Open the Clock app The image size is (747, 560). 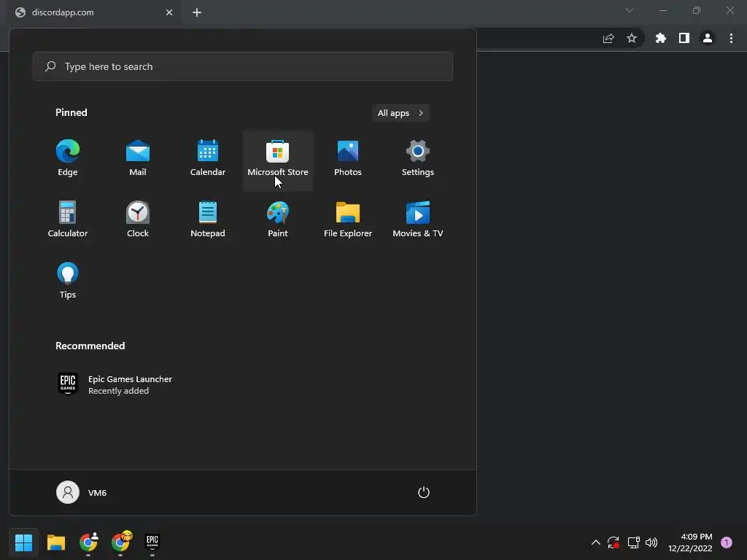[138, 219]
